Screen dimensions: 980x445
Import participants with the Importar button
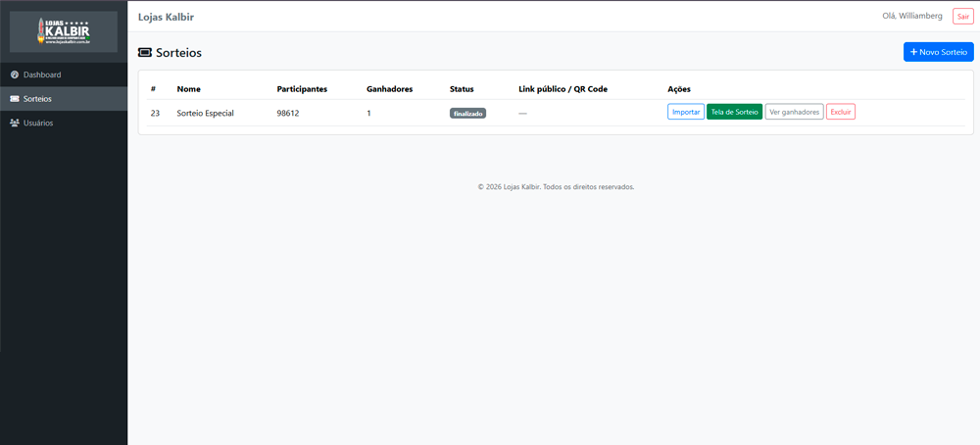click(x=686, y=112)
